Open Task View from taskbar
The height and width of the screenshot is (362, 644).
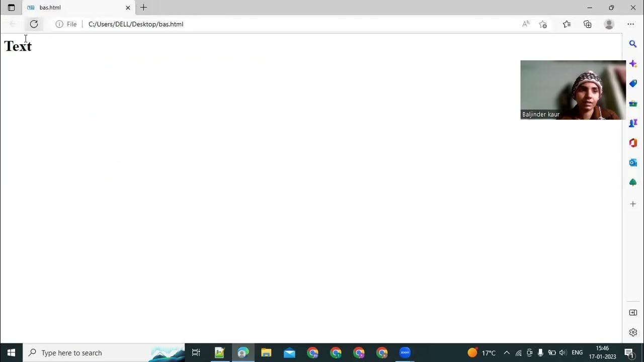click(x=196, y=352)
